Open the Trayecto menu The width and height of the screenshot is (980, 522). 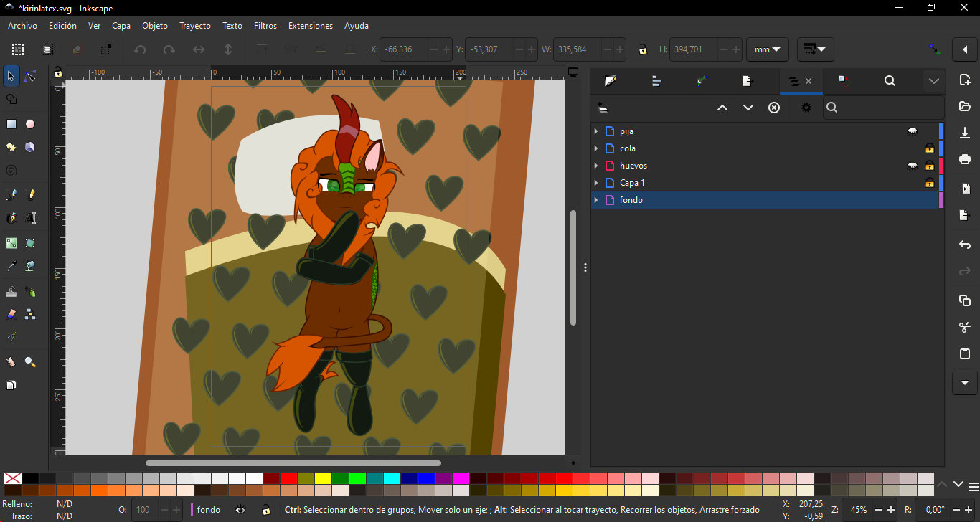point(194,26)
